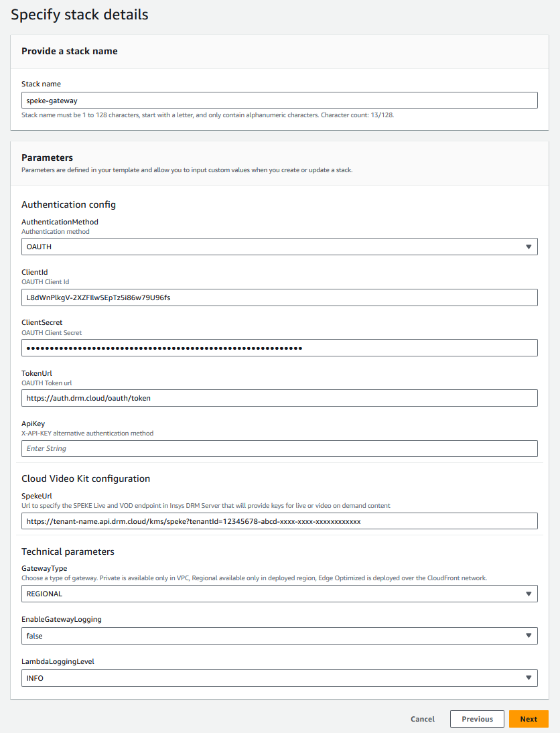
Task: Click the Next button
Action: pos(529,719)
